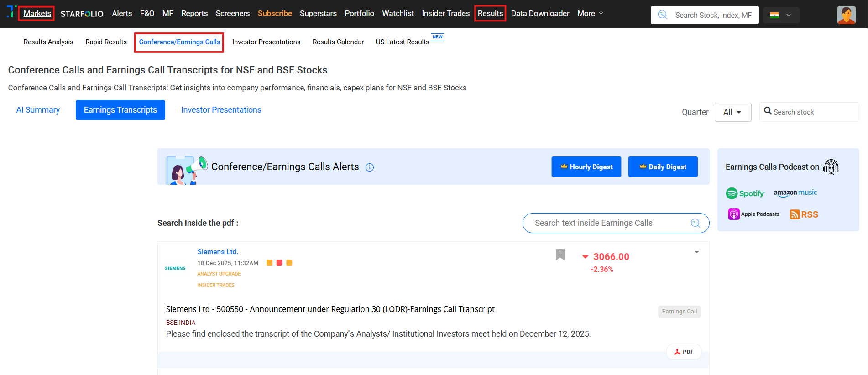Expand the More menu
The height and width of the screenshot is (375, 868).
590,14
